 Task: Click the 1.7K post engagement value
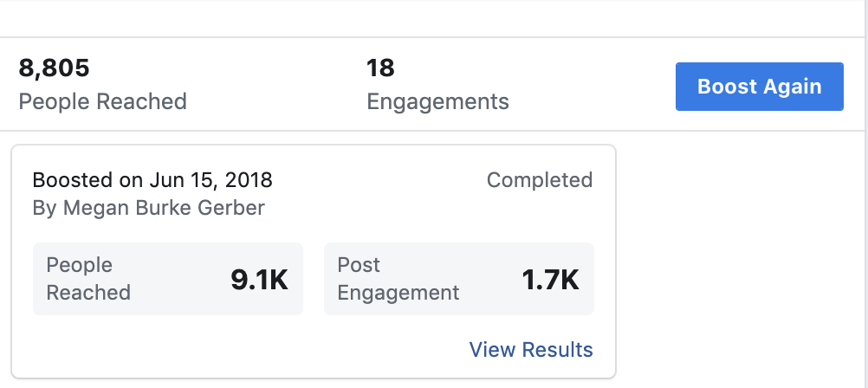pyautogui.click(x=550, y=280)
